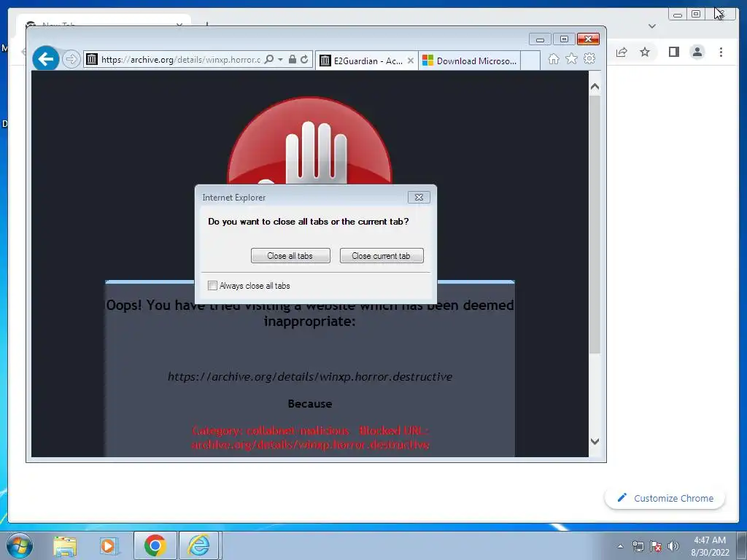Click Chrome icon in taskbar

(155, 545)
